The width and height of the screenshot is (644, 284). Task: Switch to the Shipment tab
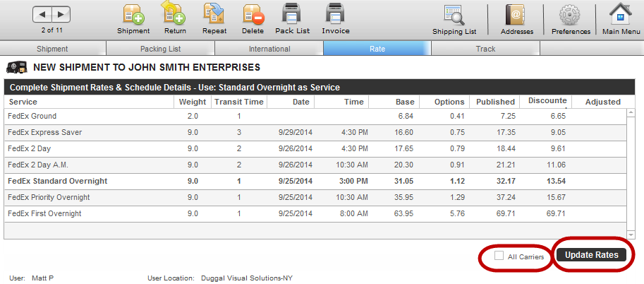53,49
